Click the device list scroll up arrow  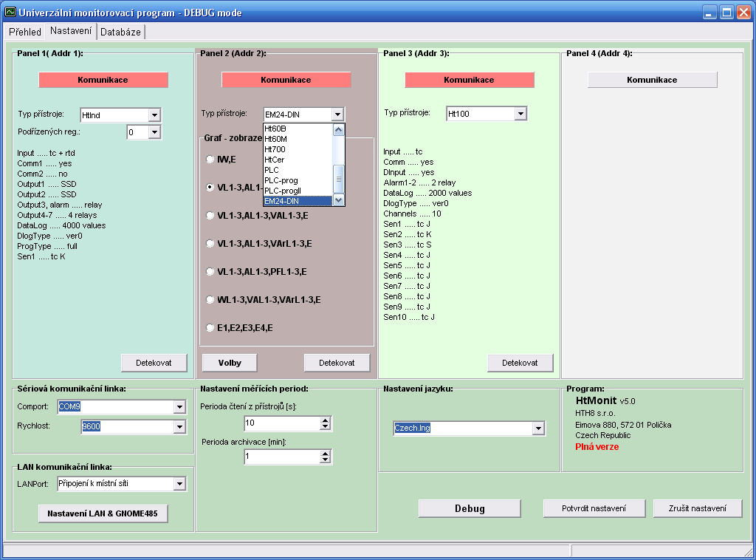pos(339,130)
